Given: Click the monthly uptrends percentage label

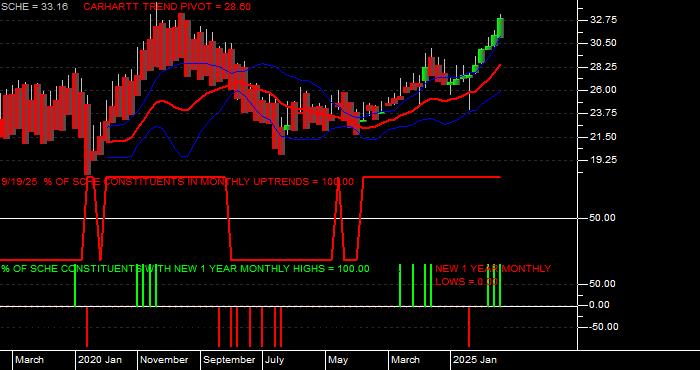Looking at the screenshot, I should click(177, 182).
